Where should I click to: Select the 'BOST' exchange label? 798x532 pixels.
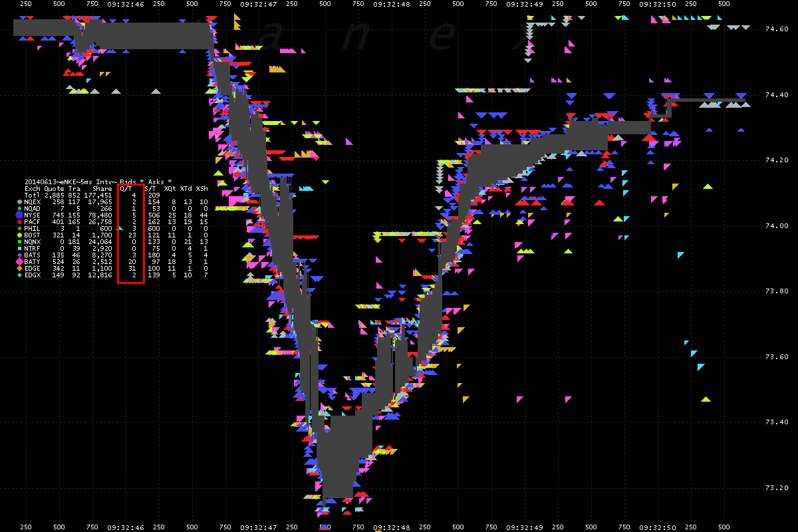point(33,235)
